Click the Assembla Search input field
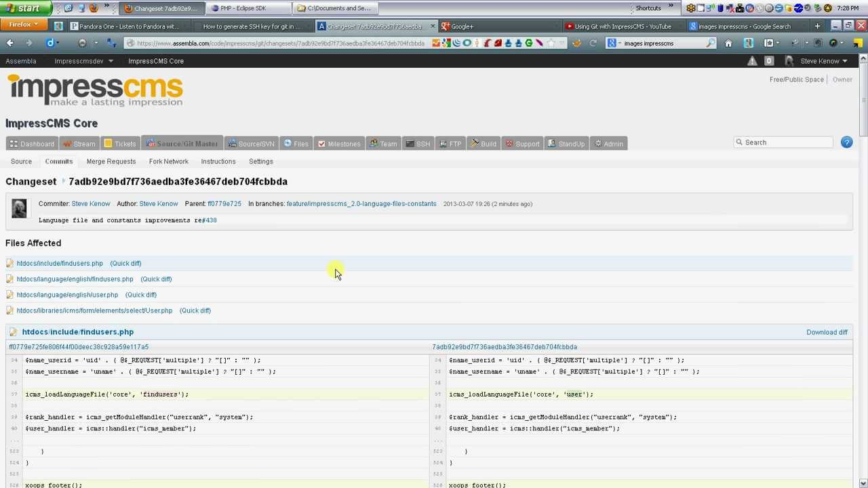 (783, 142)
